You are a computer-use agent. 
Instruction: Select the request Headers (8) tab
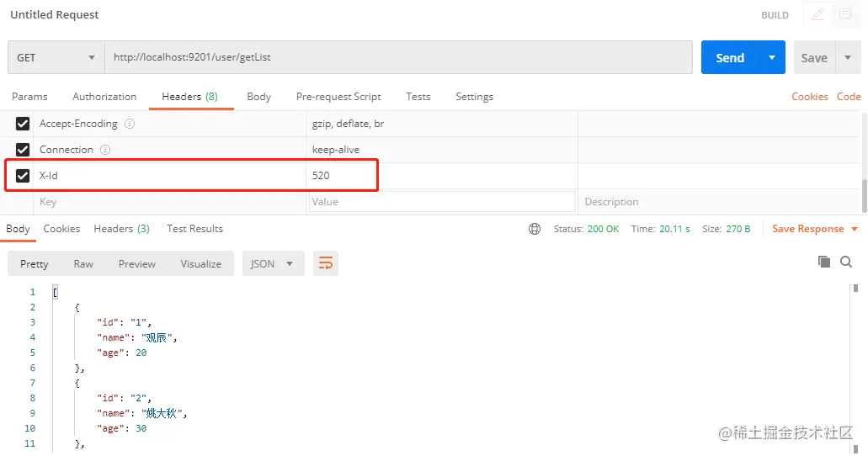click(190, 97)
